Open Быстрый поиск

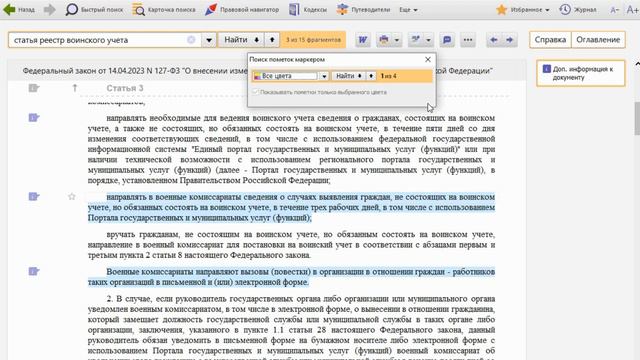[94, 9]
